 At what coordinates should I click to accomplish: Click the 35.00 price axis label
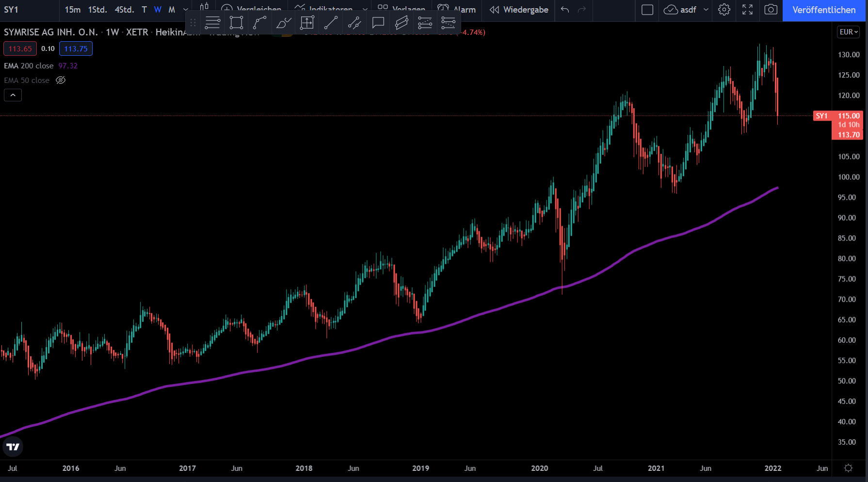click(847, 442)
